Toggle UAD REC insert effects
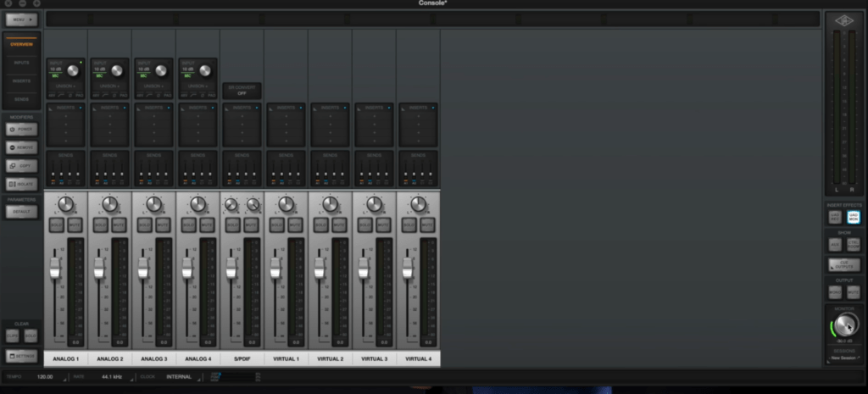 click(835, 217)
